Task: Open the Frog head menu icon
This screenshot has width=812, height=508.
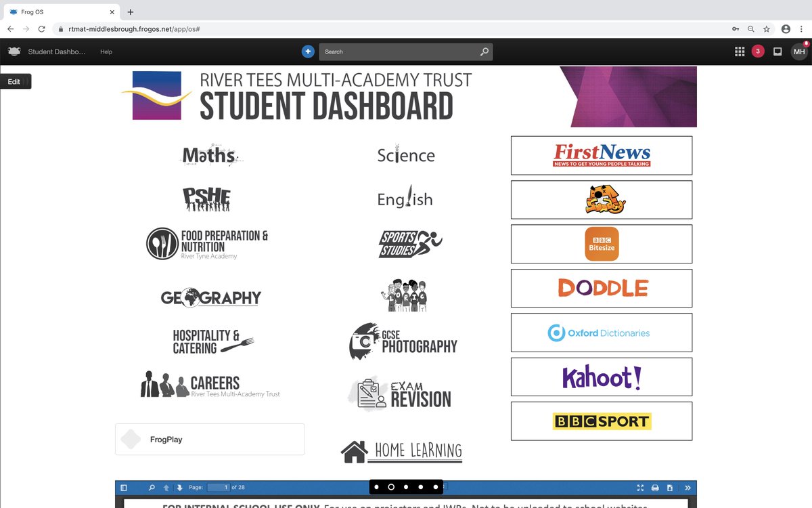Action: click(14, 51)
